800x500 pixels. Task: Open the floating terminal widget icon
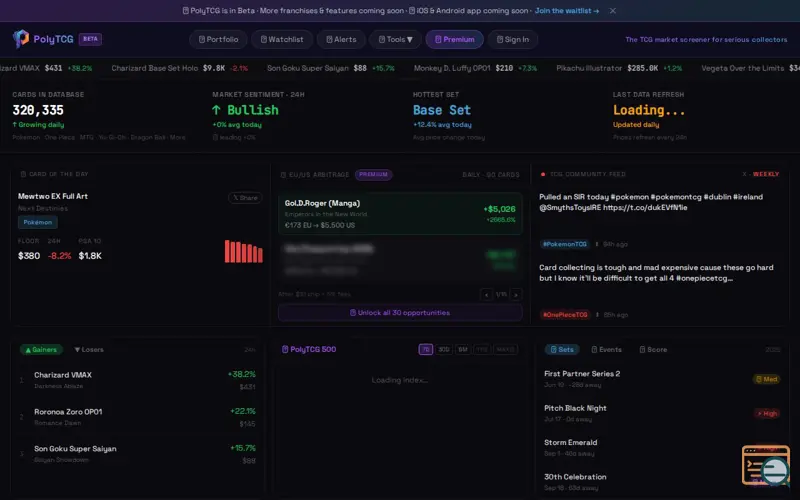click(766, 465)
